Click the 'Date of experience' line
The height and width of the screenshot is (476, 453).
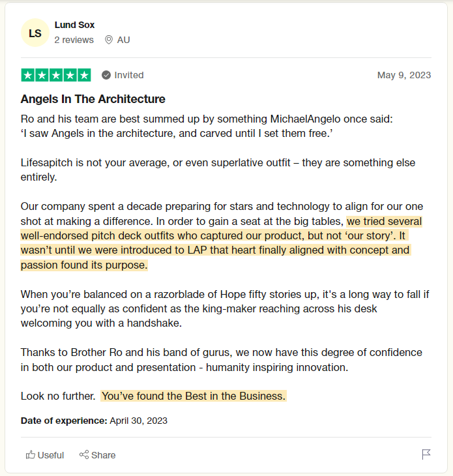[x=94, y=421]
